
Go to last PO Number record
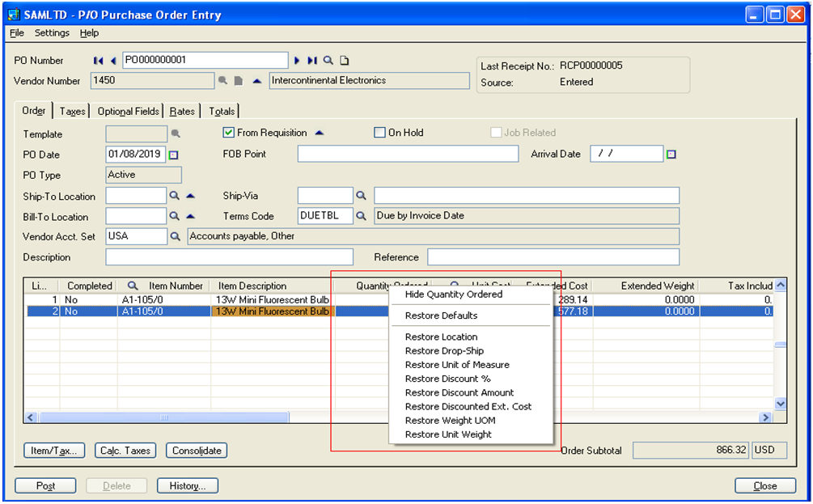click(x=311, y=61)
